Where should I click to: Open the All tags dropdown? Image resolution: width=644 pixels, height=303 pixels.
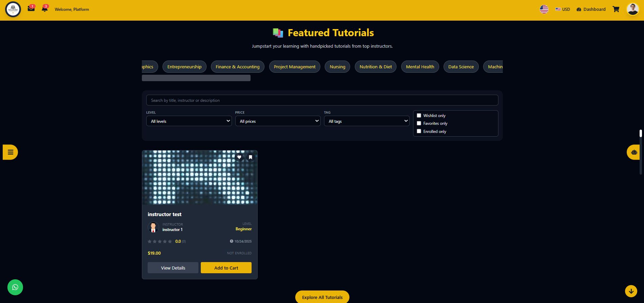(x=367, y=121)
